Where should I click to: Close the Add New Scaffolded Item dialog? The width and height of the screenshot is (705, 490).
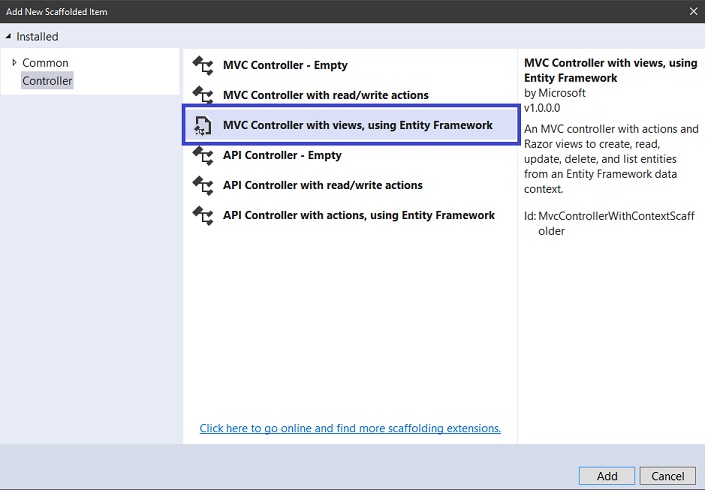(x=693, y=11)
